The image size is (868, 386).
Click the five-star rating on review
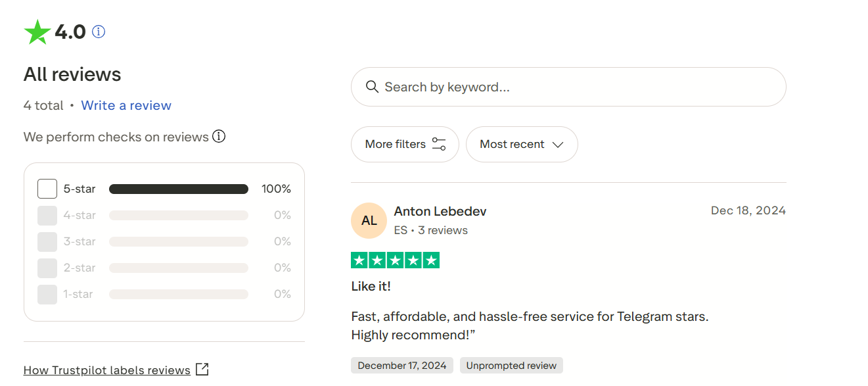point(396,260)
